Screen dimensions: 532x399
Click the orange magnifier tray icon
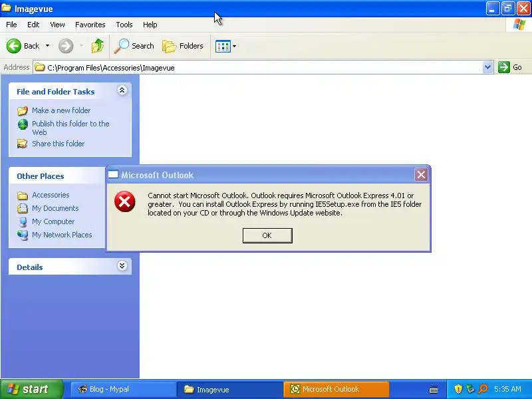[483, 389]
